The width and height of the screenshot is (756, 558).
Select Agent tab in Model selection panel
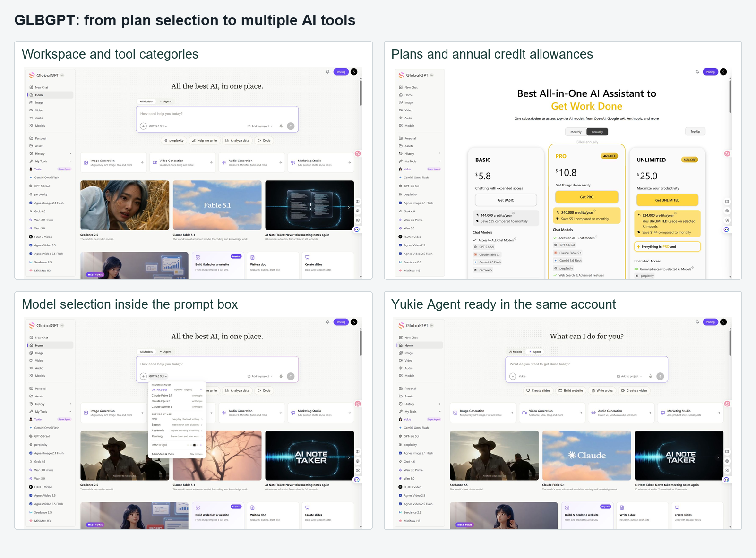[166, 352]
